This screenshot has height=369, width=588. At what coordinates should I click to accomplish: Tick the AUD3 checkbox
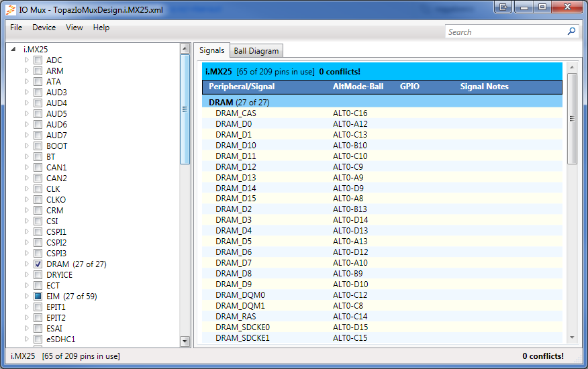[38, 93]
